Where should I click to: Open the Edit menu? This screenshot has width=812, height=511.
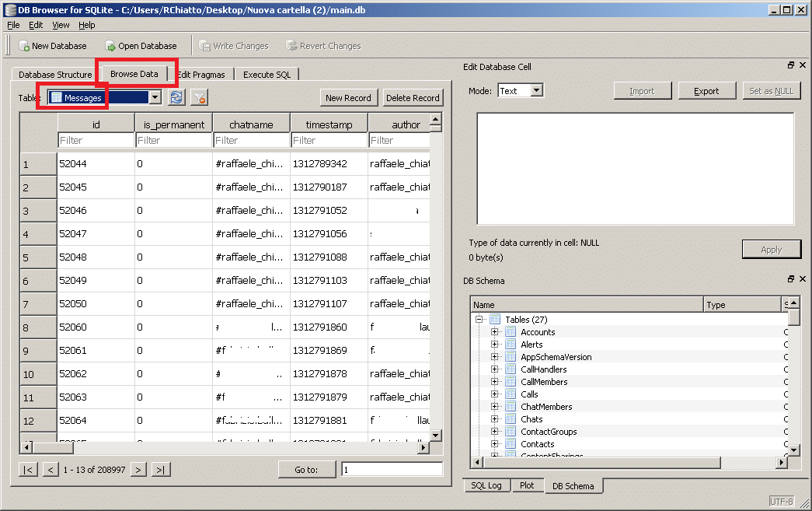point(36,25)
